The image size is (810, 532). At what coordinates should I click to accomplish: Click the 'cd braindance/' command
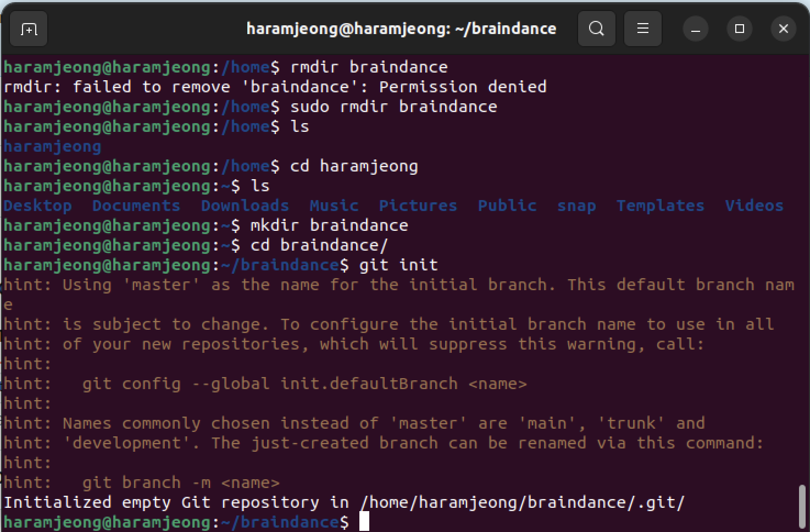319,245
